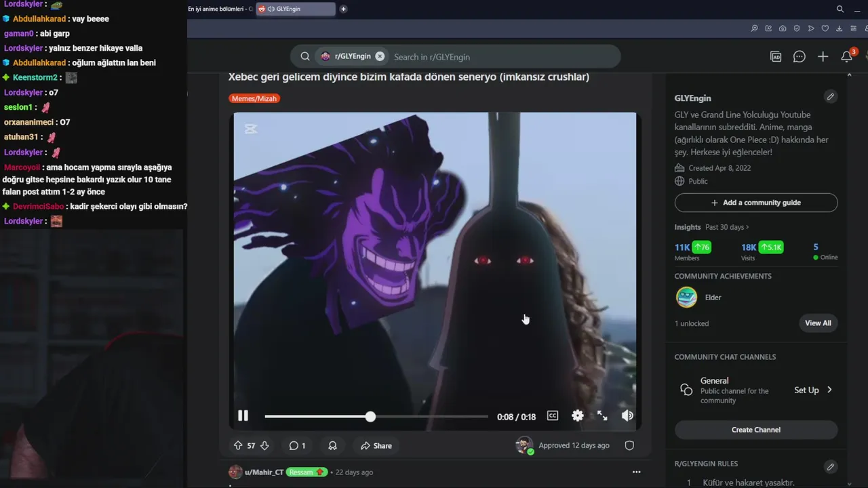Click DevrimciSabo username in chat overlay
Image resolution: width=868 pixels, height=488 pixels.
[x=38, y=207]
